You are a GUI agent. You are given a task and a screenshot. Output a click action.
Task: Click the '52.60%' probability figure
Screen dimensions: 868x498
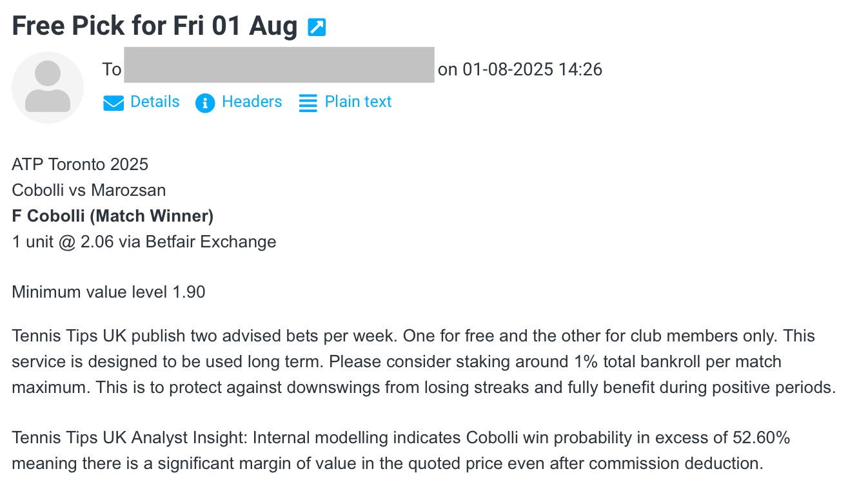click(761, 438)
